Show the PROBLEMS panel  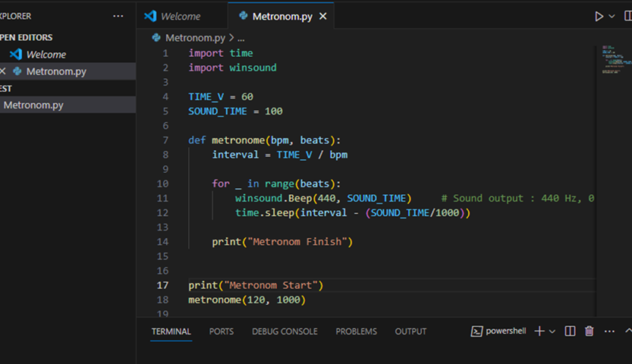[x=356, y=331]
